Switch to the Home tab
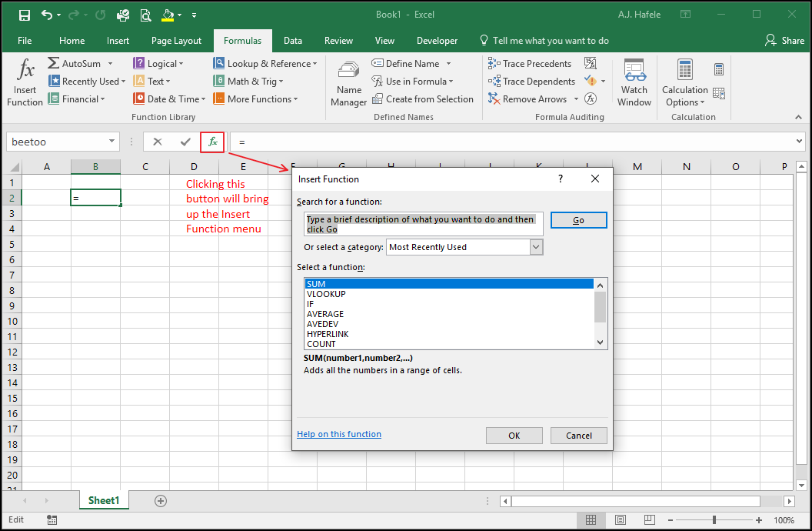812x531 pixels. click(x=72, y=41)
